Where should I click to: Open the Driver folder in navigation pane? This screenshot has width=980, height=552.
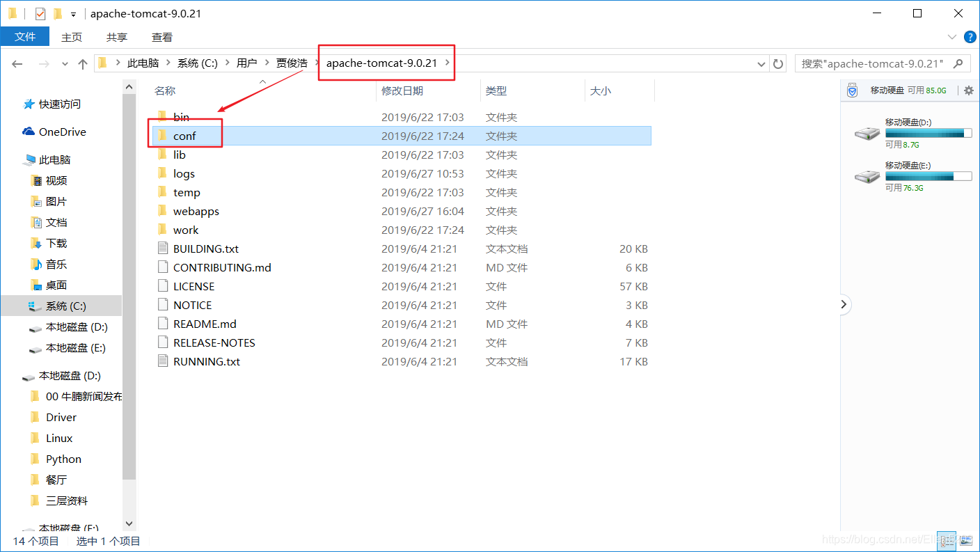[x=61, y=417]
